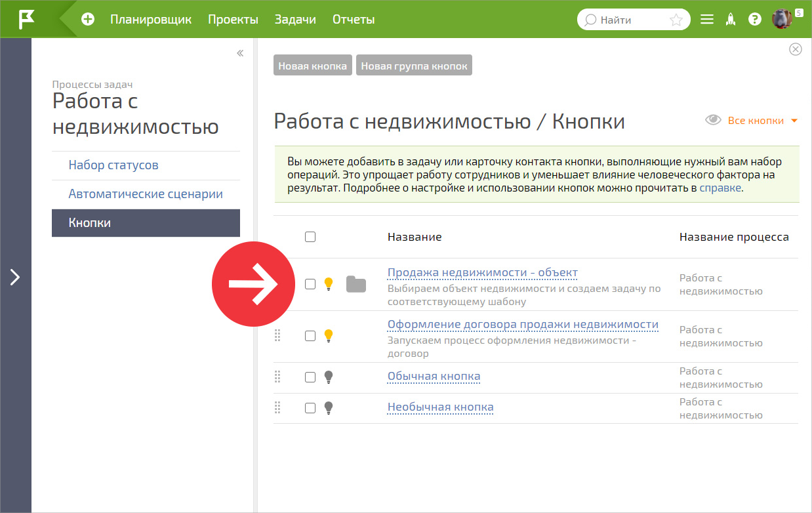The height and width of the screenshot is (513, 812).
Task: Click folder icon for Продажа недвижимости row
Action: click(x=356, y=284)
